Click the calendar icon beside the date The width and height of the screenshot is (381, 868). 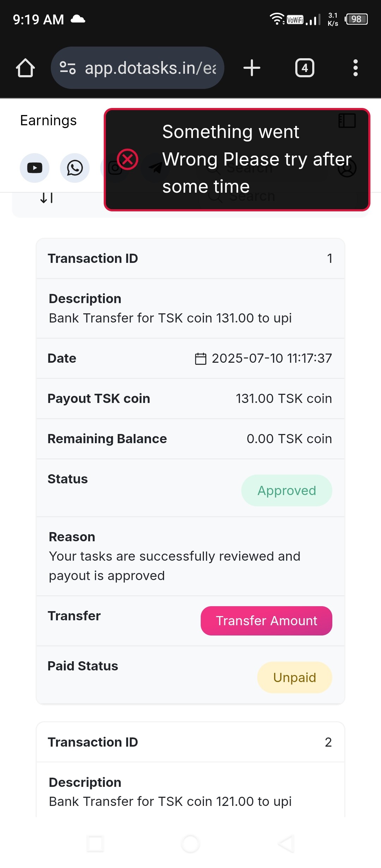point(201,358)
